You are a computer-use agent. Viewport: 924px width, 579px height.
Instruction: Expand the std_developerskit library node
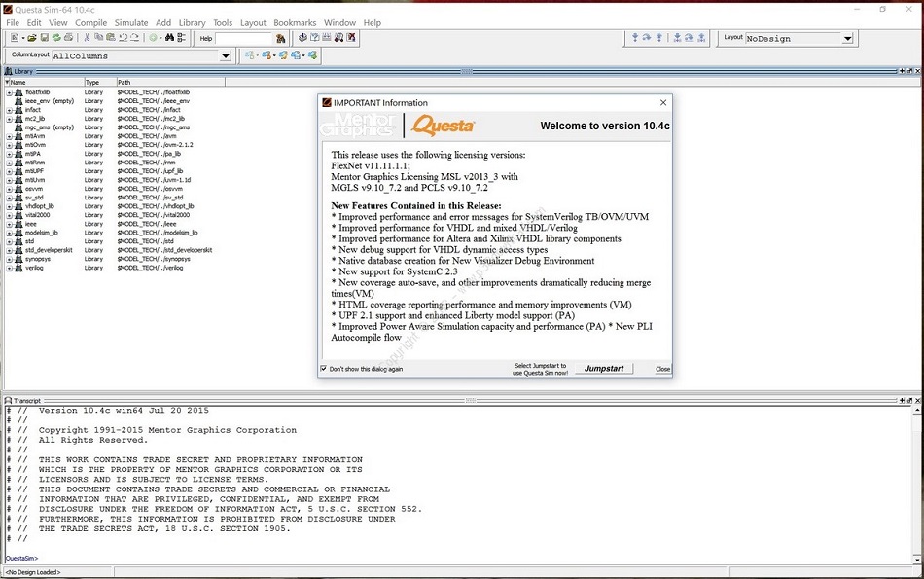coord(10,251)
